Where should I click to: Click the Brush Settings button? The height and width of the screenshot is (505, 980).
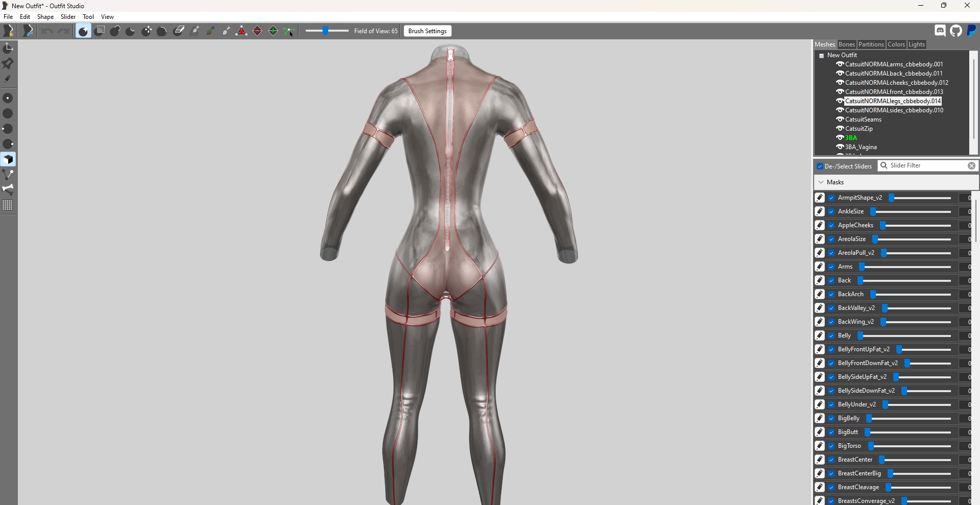[x=427, y=31]
